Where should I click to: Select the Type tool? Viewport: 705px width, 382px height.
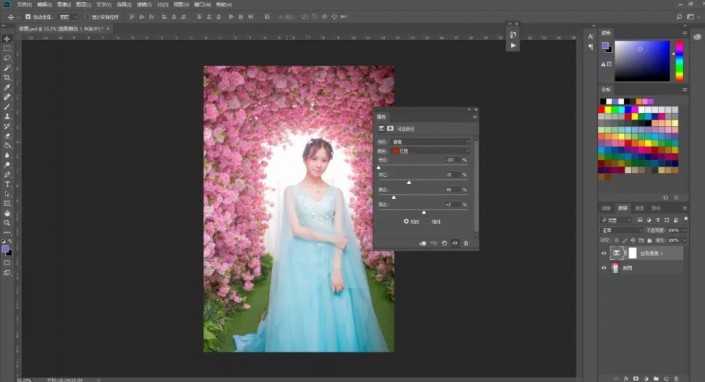(7, 184)
